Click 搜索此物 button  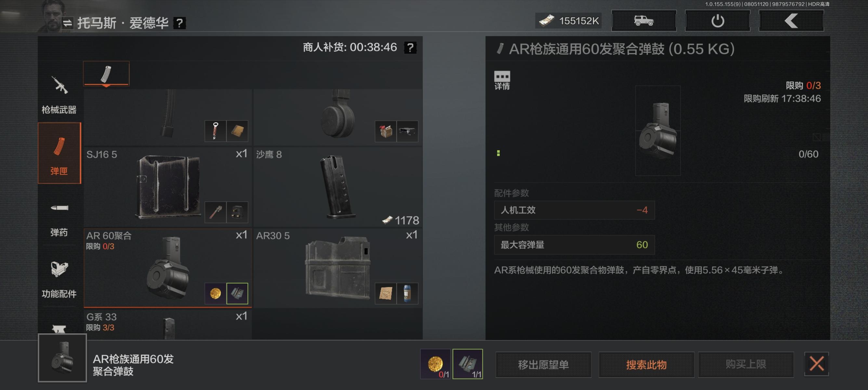(646, 364)
